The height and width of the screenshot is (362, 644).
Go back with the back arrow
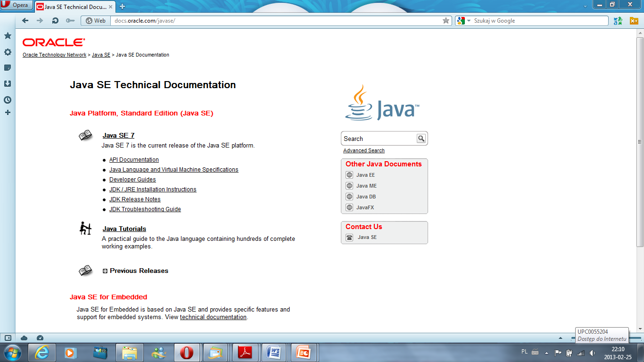click(25, 21)
